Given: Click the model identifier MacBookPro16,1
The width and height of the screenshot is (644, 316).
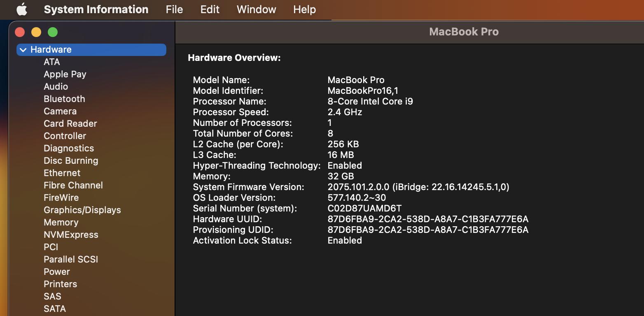Looking at the screenshot, I should [363, 91].
